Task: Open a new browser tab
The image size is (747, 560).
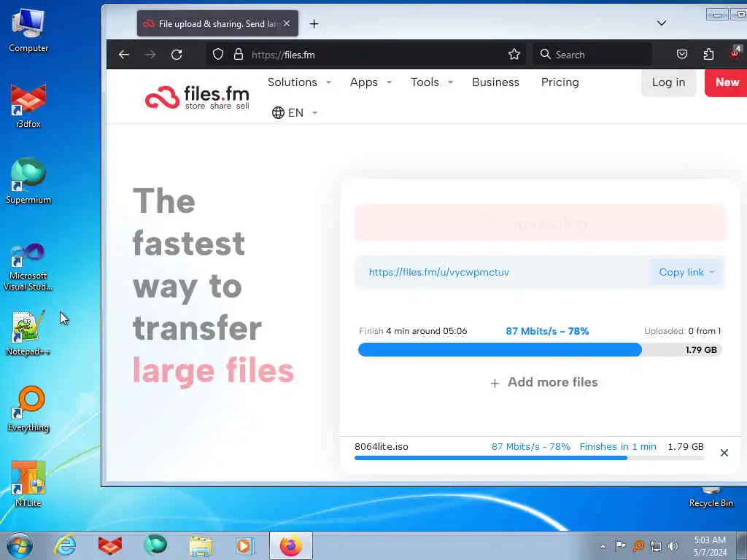Action: 314,23
